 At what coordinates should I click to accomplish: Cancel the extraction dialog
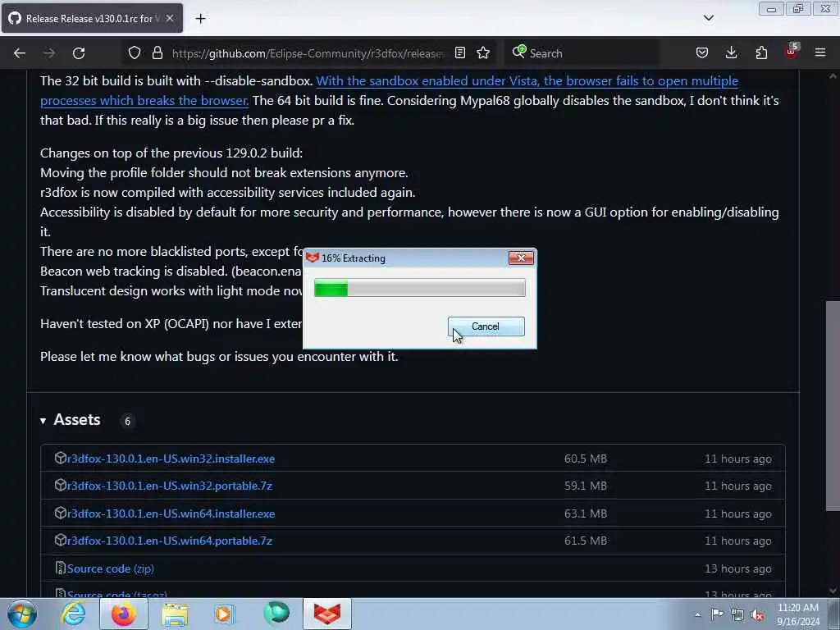tap(486, 326)
